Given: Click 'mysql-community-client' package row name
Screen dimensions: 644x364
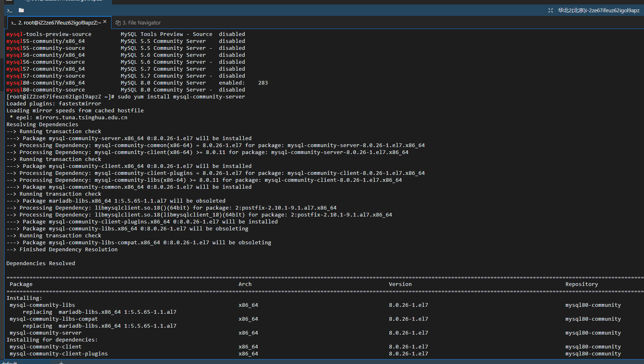Looking at the screenshot, I should [x=46, y=347].
